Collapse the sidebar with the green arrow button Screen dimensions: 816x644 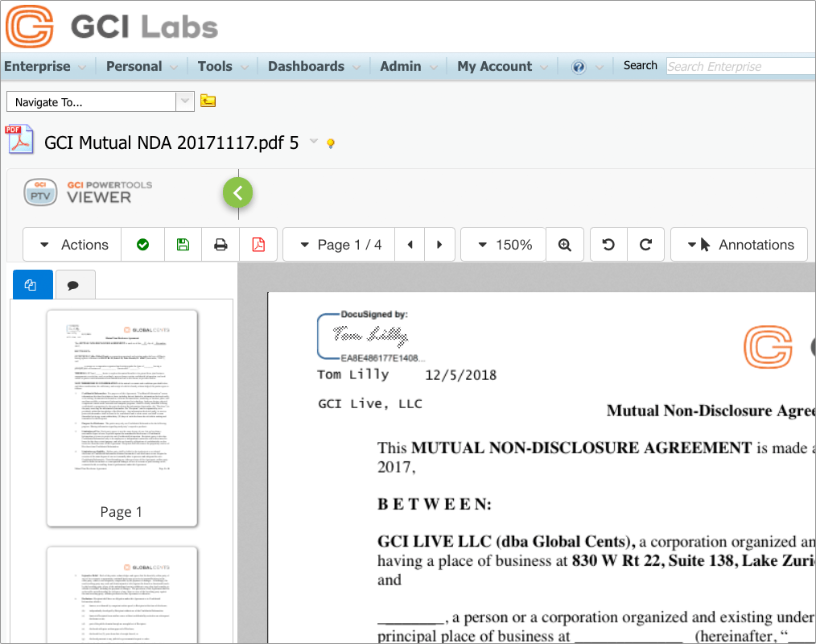click(x=238, y=193)
